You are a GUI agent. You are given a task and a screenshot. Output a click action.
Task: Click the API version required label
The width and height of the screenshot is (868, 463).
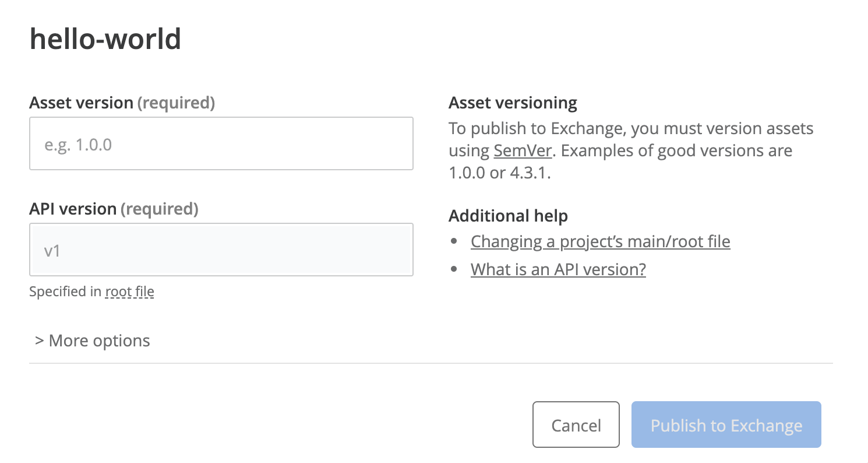click(x=114, y=208)
